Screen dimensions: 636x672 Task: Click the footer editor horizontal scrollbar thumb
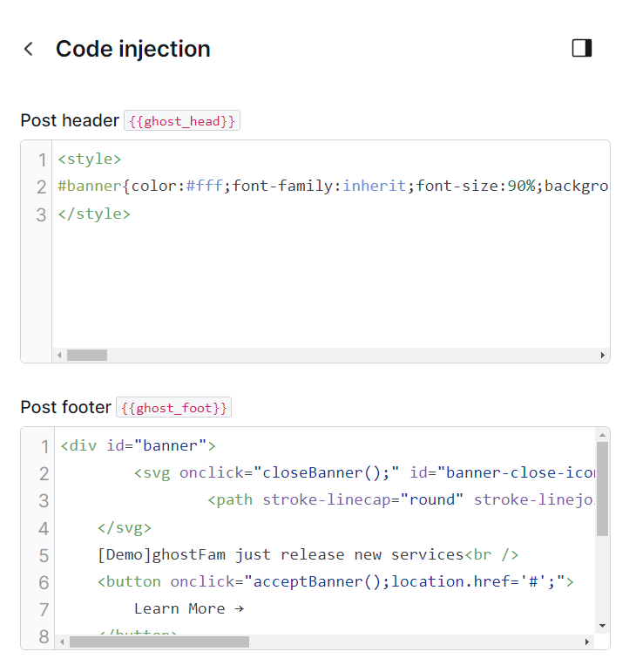(x=159, y=642)
